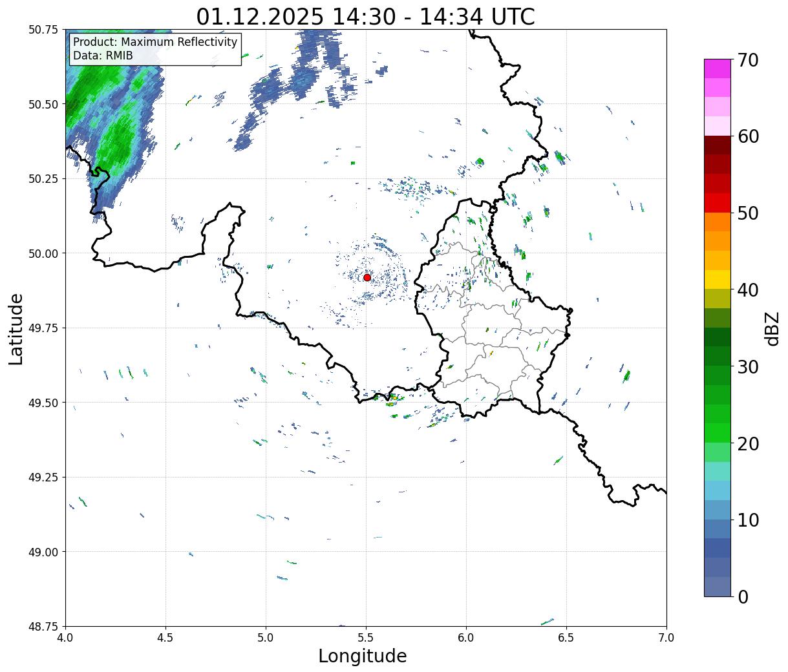788x672 pixels.
Task: Click the "Data: RMIB" legend line
Action: [x=103, y=56]
